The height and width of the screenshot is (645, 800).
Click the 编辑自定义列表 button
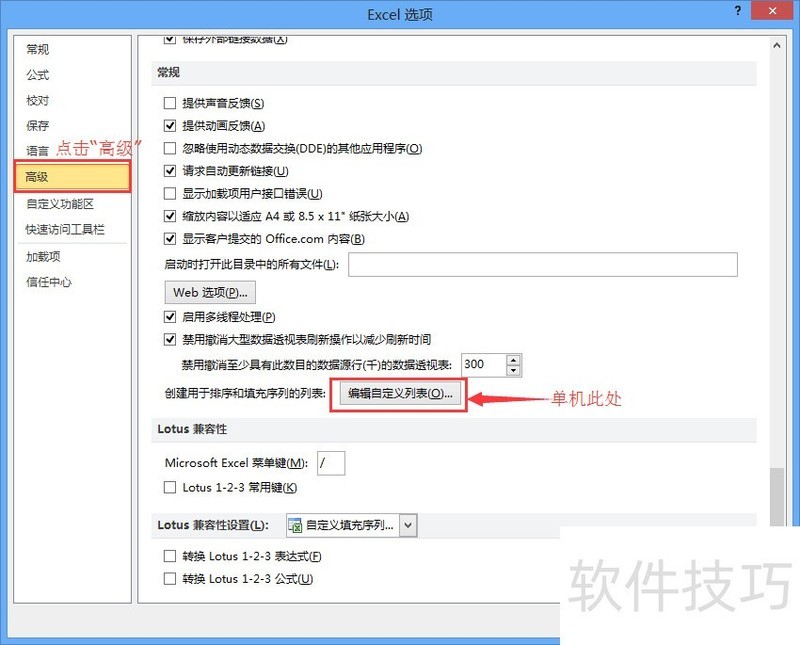point(400,394)
